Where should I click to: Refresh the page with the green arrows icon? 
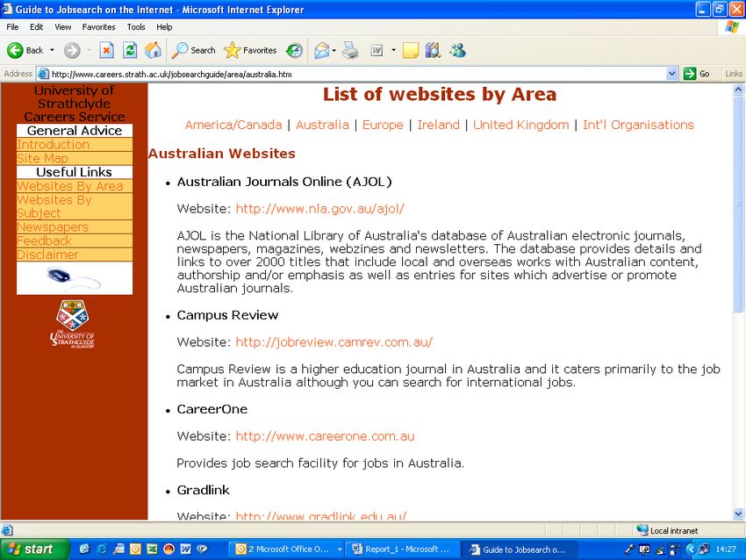pos(130,50)
